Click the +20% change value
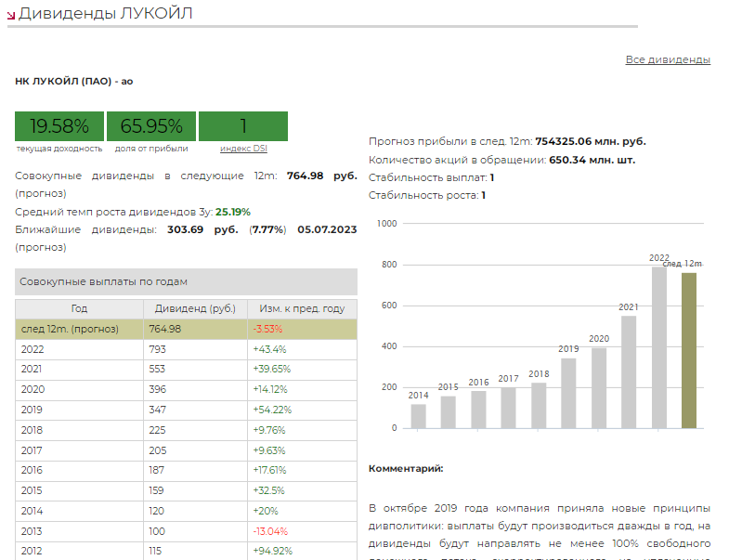This screenshot has width=742, height=560. pyautogui.click(x=265, y=511)
